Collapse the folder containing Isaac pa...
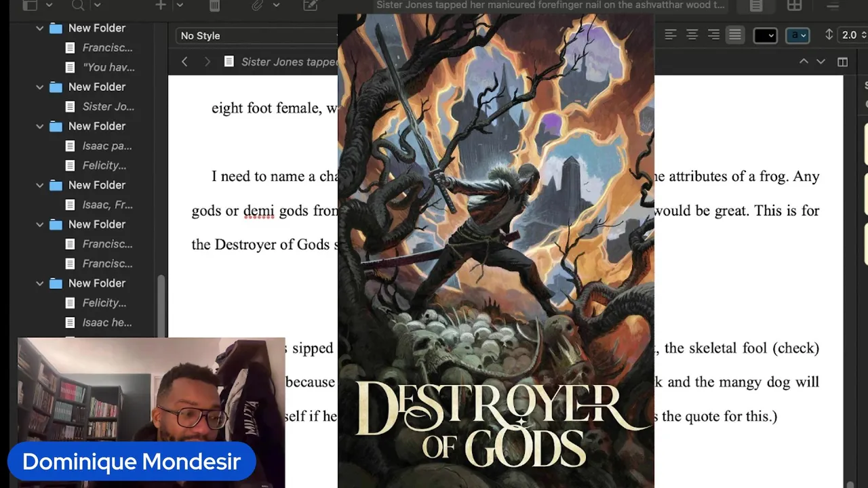 coord(39,127)
